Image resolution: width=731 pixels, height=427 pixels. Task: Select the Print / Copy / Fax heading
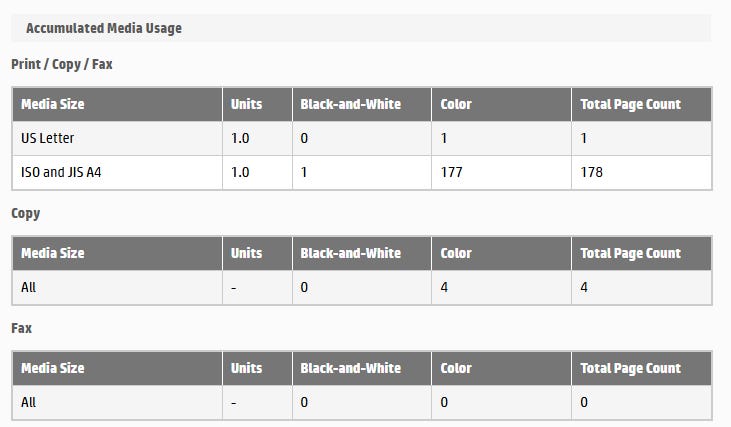pyautogui.click(x=61, y=64)
